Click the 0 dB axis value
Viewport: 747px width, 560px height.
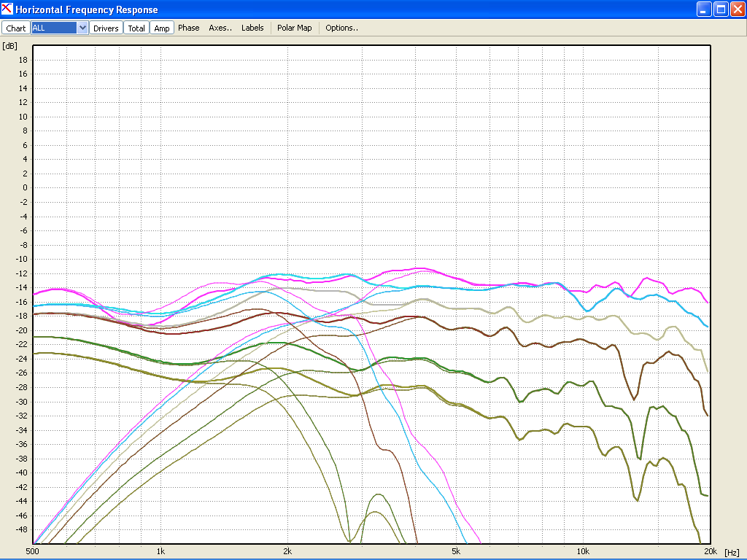[x=25, y=187]
